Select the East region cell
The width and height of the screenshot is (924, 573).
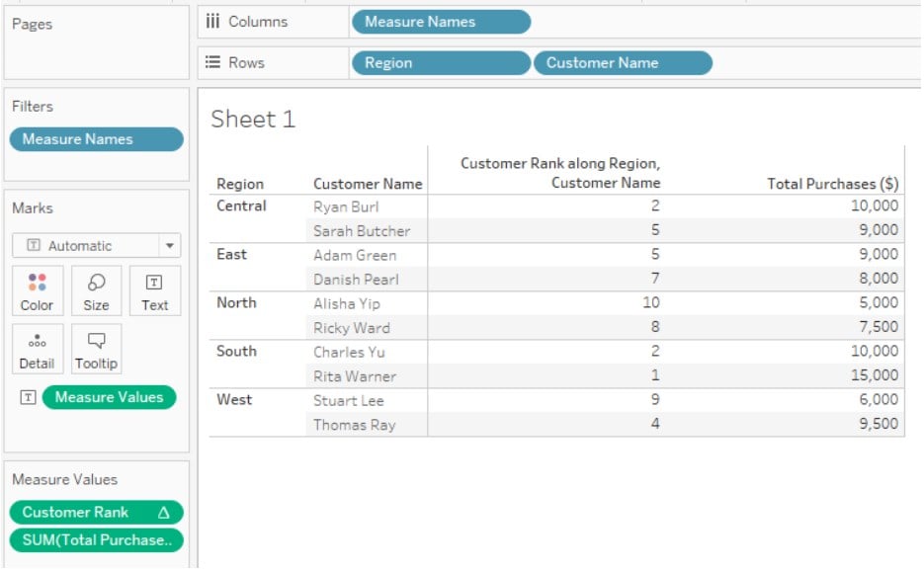click(231, 255)
